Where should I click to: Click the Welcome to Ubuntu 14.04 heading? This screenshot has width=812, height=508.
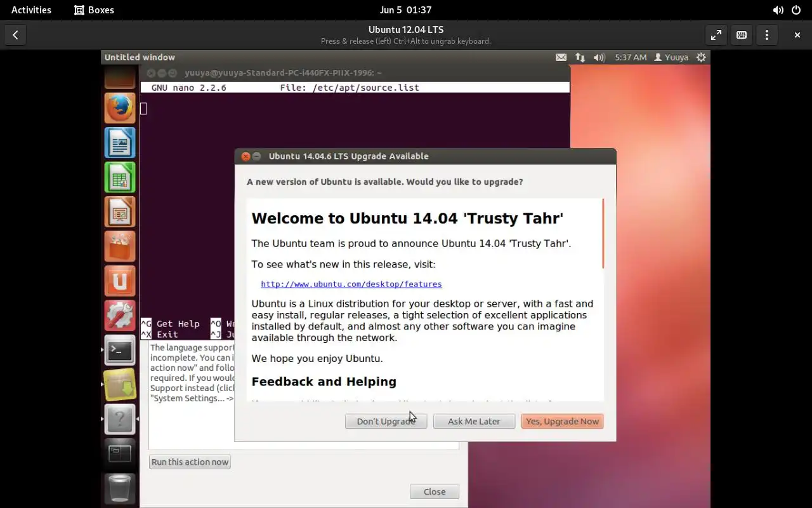[407, 218]
